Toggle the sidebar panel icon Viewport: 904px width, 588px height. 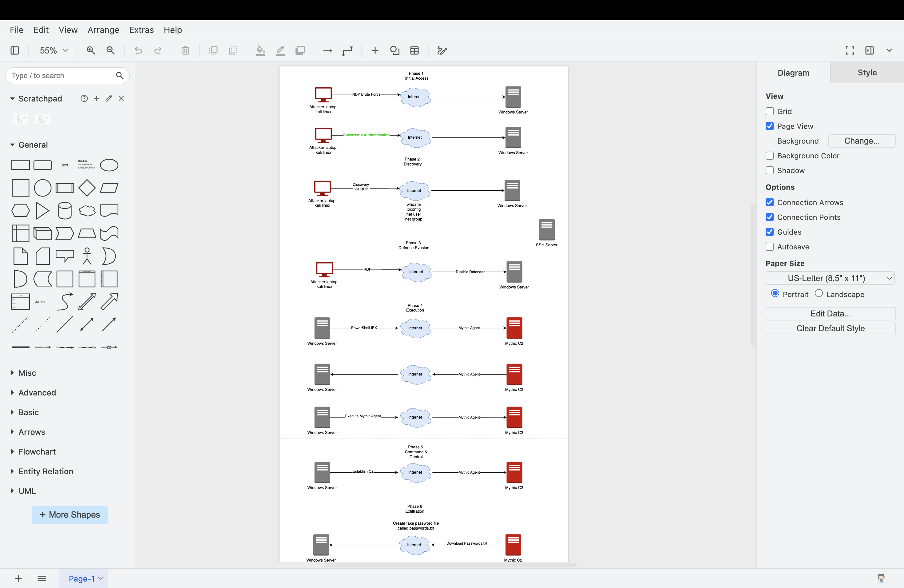point(15,50)
